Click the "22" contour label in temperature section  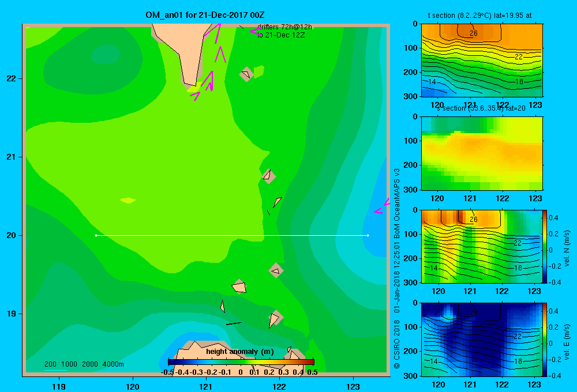point(519,57)
